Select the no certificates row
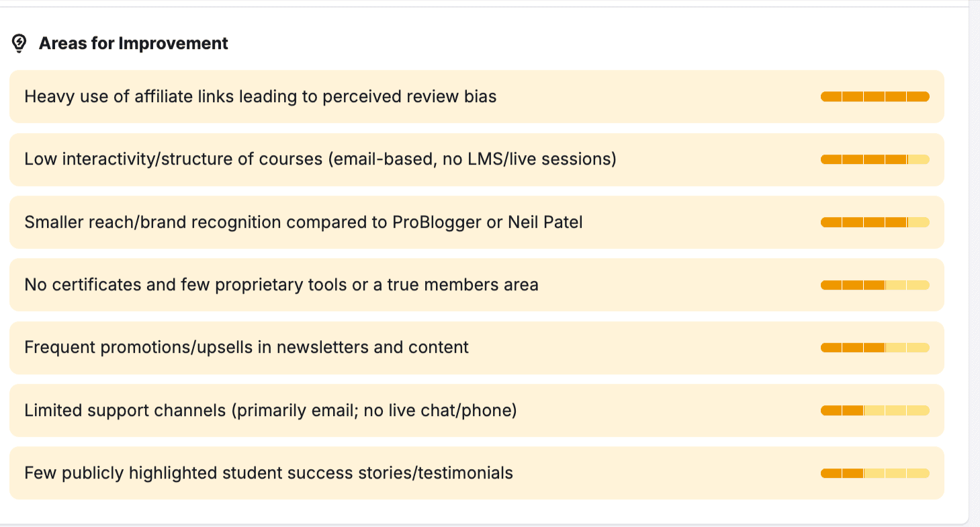The width and height of the screenshot is (980, 527). pos(477,285)
